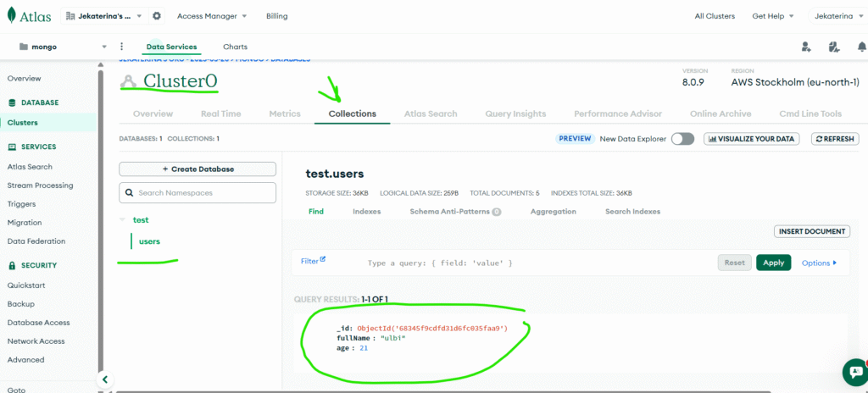
Task: Click Create Database button
Action: pos(198,169)
